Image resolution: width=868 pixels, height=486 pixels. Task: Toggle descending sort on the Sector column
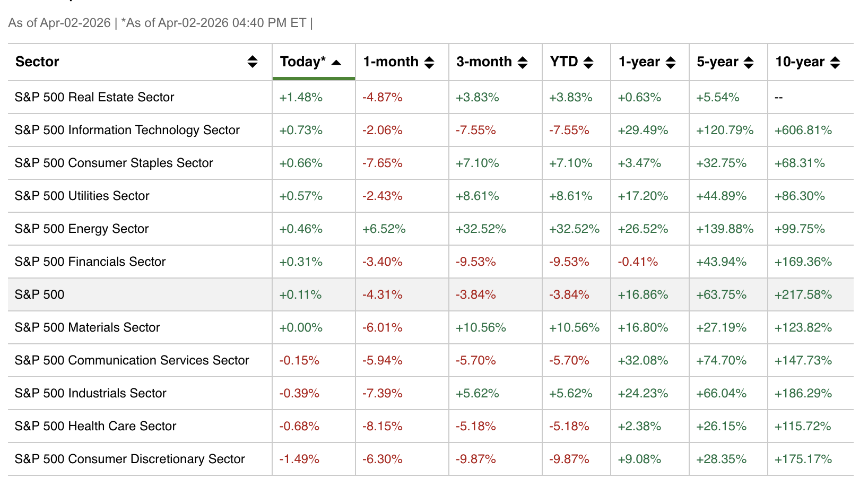pyautogui.click(x=253, y=62)
